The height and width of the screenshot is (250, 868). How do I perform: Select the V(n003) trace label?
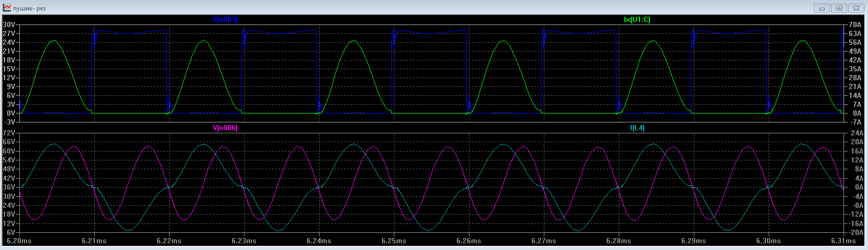tap(225, 19)
